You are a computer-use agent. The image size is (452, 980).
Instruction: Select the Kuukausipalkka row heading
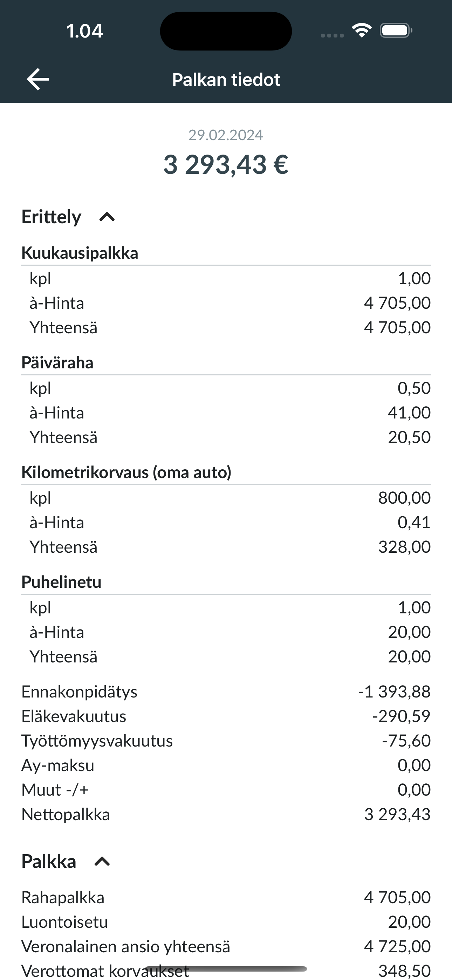(x=80, y=253)
